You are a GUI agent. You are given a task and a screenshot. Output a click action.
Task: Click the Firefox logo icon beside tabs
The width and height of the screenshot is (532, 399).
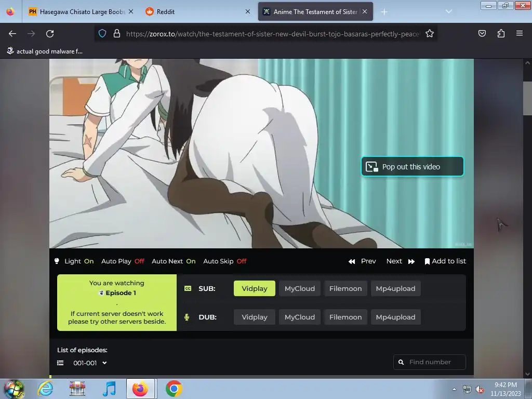pos(10,11)
